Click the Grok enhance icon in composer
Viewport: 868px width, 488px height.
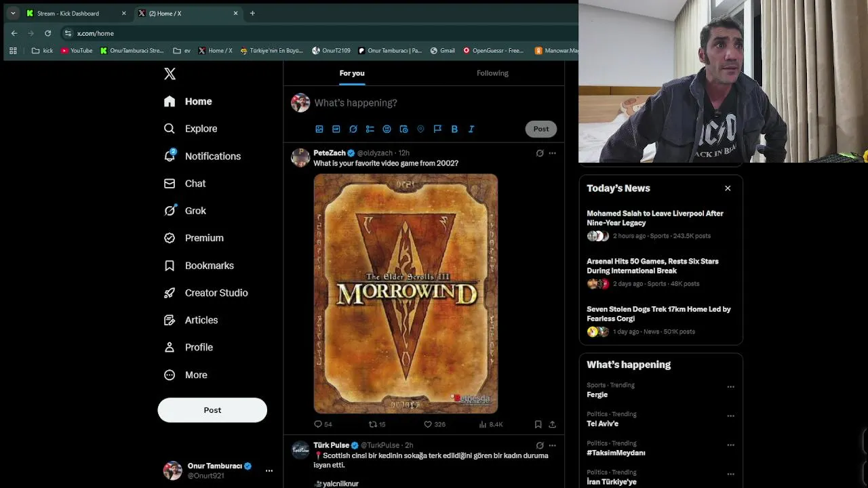(x=353, y=129)
